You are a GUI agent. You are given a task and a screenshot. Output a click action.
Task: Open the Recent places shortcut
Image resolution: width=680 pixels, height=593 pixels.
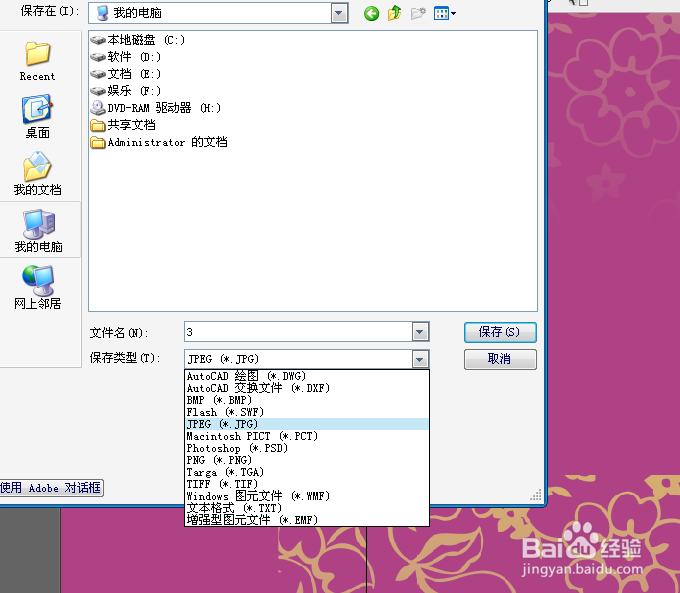click(37, 61)
